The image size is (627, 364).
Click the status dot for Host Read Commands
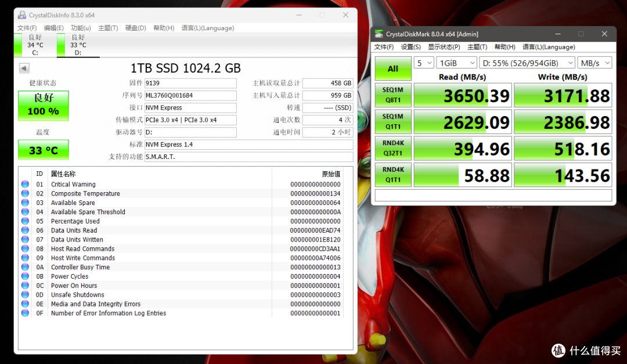(x=25, y=248)
